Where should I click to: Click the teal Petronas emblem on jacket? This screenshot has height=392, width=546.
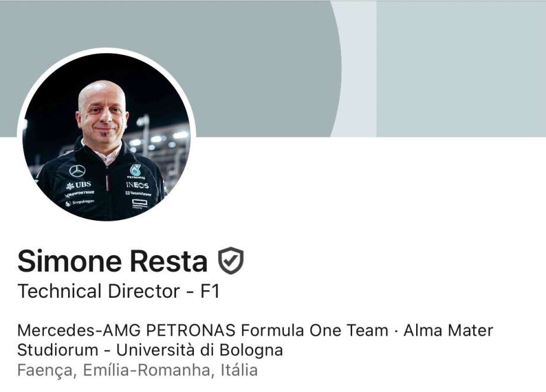point(135,170)
